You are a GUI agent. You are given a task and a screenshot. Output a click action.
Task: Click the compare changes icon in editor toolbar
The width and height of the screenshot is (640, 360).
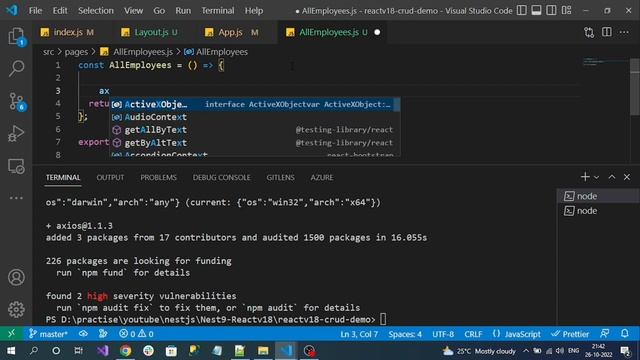coord(589,32)
